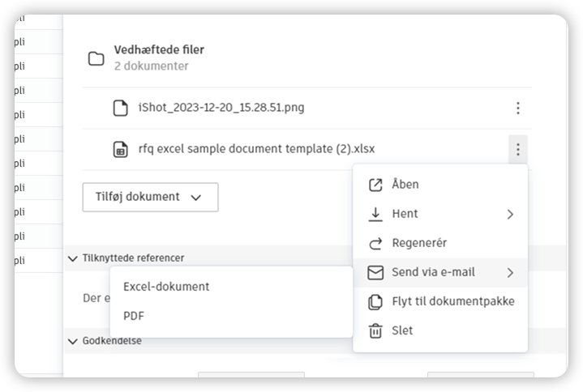Image resolution: width=583 pixels, height=392 pixels.
Task: Click the Send via e-mail envelope icon
Action: click(x=375, y=272)
